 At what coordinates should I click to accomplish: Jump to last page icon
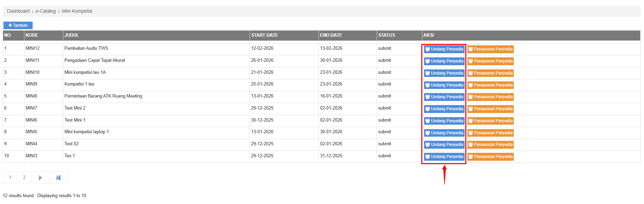click(x=58, y=178)
